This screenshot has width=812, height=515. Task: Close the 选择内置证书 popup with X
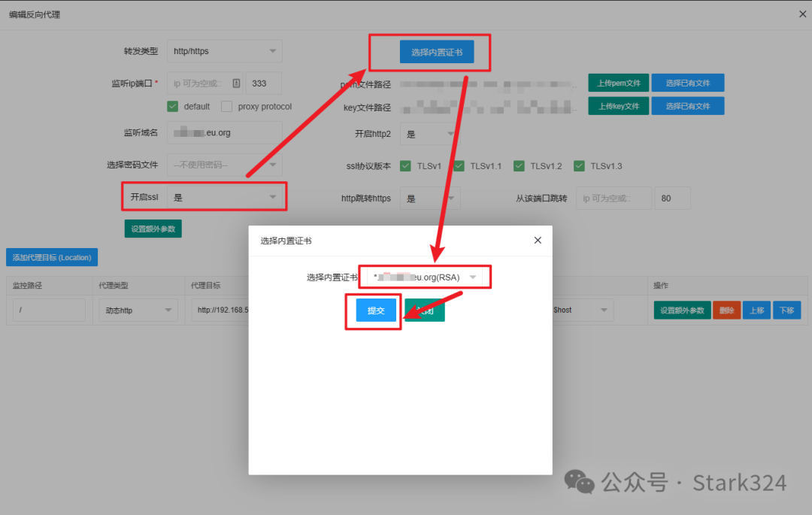tap(538, 241)
